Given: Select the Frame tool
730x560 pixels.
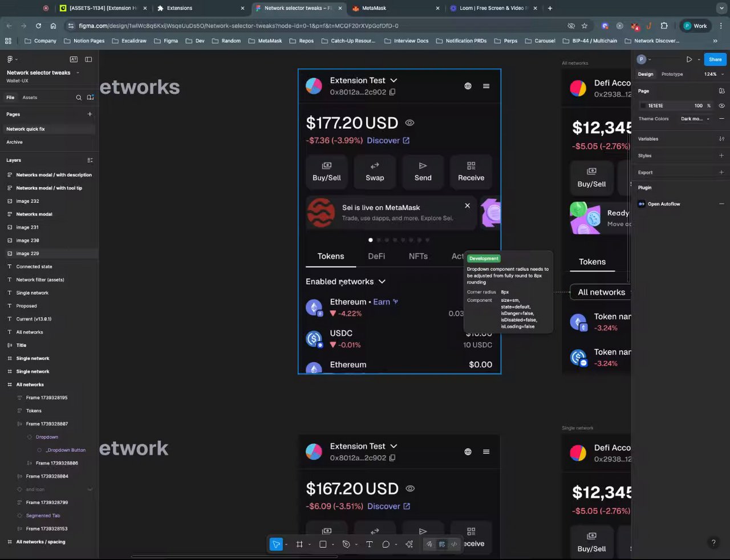Looking at the screenshot, I should 299,544.
